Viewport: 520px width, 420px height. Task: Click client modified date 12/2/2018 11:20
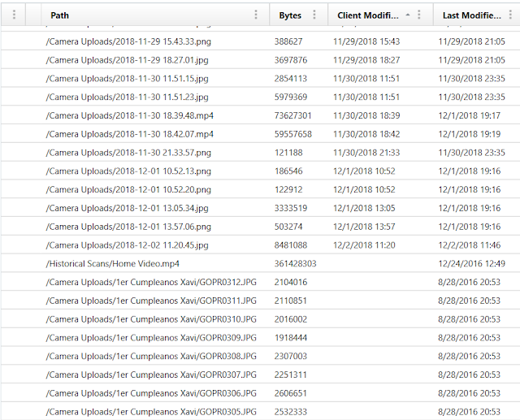(364, 245)
